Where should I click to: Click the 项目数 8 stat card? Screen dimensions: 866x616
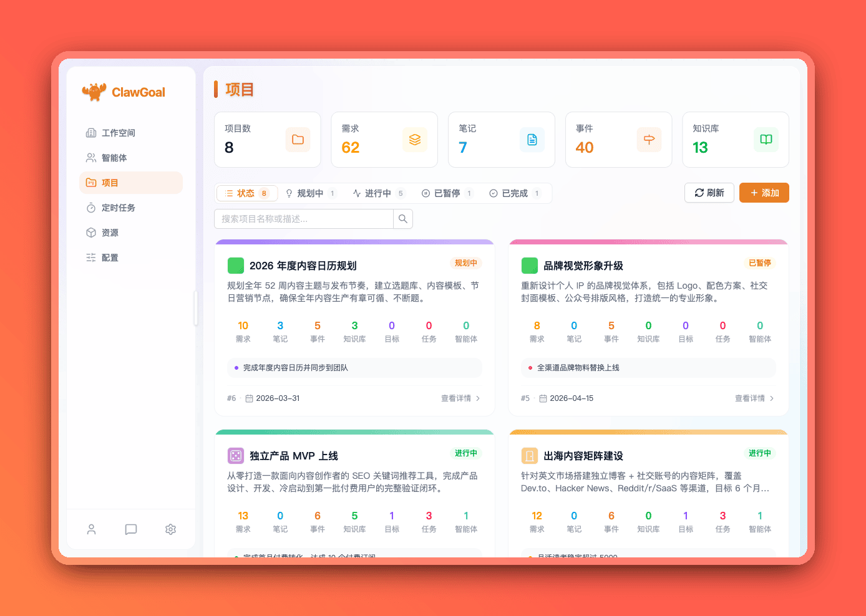click(267, 140)
